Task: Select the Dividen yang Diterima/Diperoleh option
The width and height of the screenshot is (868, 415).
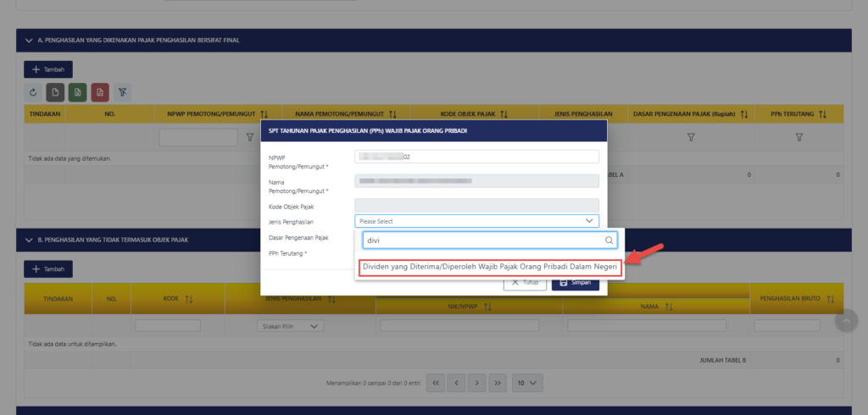Action: [489, 267]
